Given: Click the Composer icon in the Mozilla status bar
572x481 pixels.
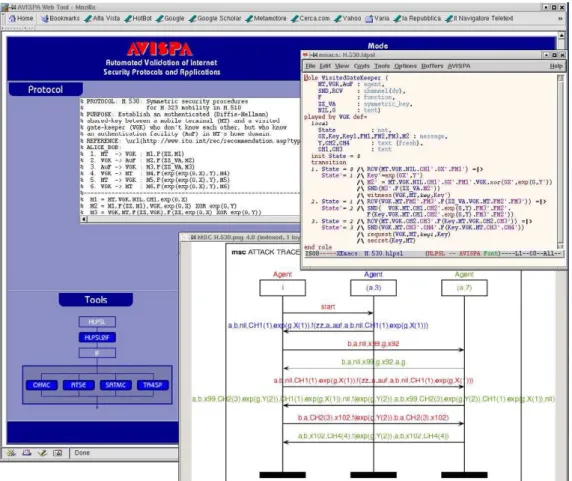Looking at the screenshot, I should (42, 453).
